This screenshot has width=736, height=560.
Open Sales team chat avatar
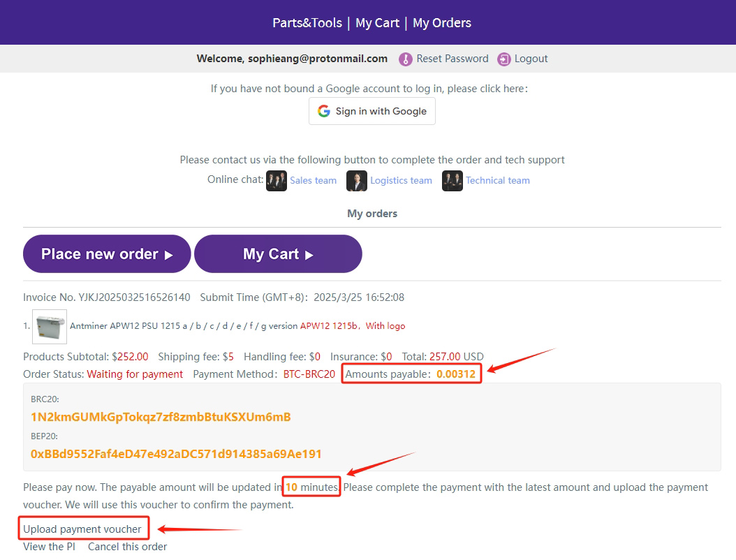click(x=277, y=181)
